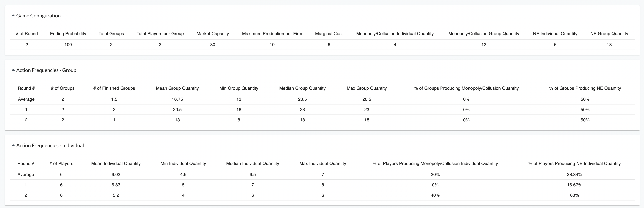Viewport: 644px width, 208px height.
Task: Select Max Individual Quantity value 8
Action: pyautogui.click(x=323, y=185)
